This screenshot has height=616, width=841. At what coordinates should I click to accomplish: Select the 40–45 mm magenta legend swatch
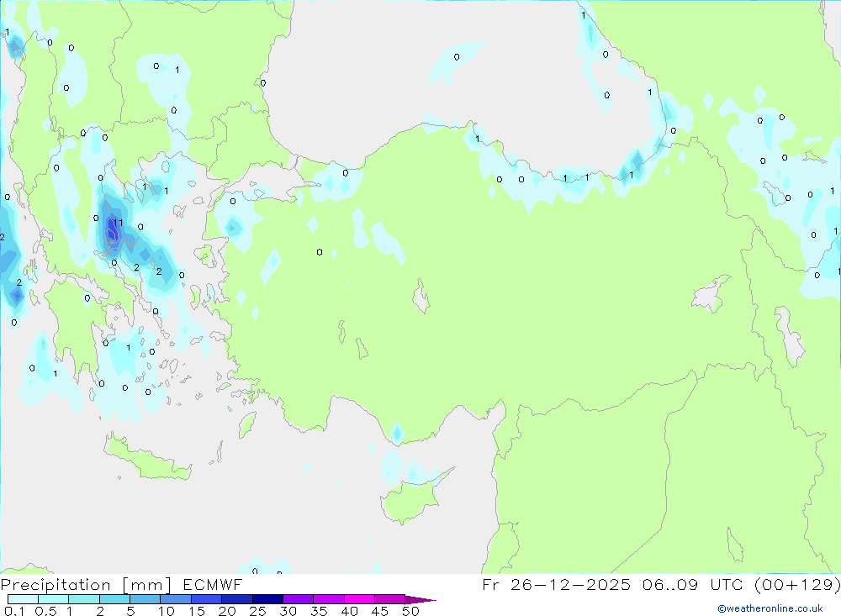359,599
